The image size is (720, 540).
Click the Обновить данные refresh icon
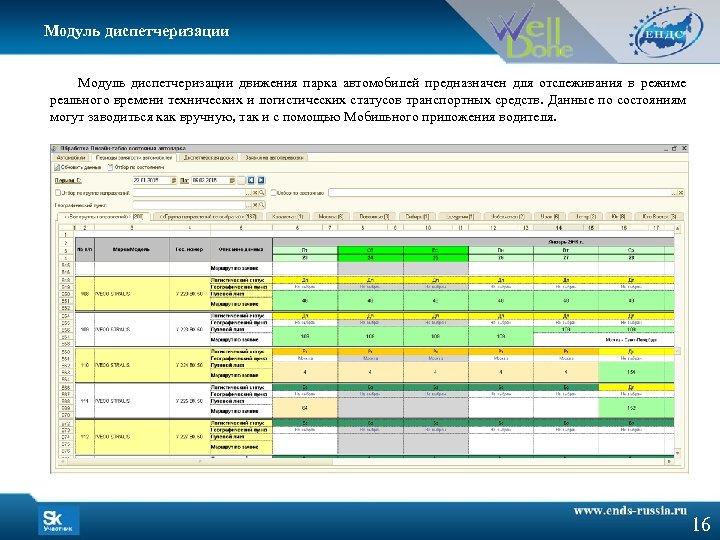[x=57, y=168]
